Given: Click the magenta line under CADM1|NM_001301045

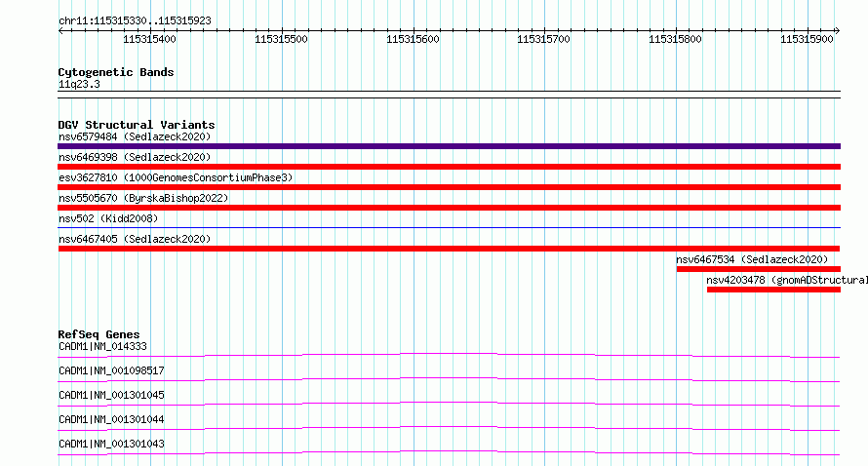Looking at the screenshot, I should [449, 404].
